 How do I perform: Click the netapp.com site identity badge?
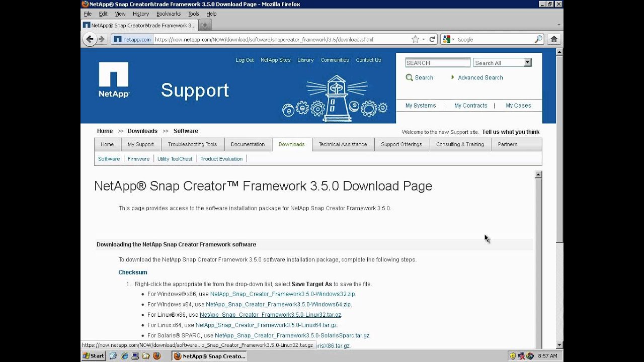132,39
